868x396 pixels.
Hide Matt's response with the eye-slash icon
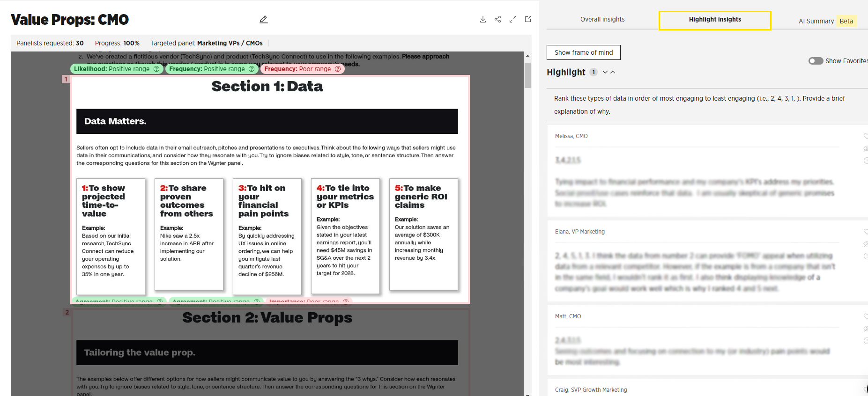tap(866, 329)
